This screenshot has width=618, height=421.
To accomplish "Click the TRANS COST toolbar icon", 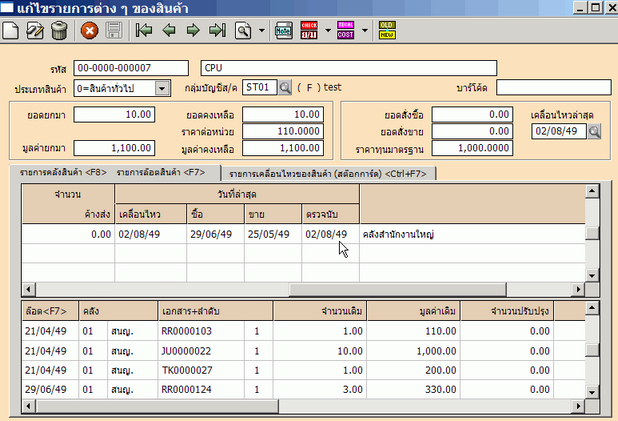I will [344, 31].
